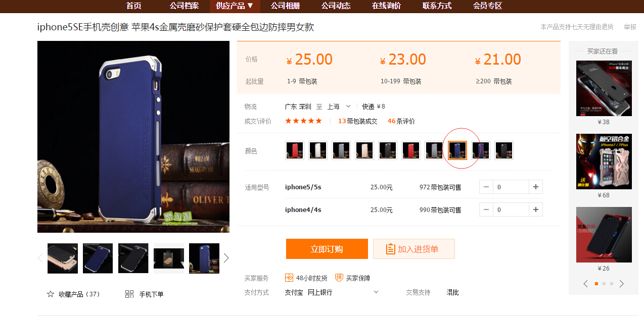Click the 990带包装可售 stock text
Image resolution: width=644 pixels, height=316 pixels.
click(440, 210)
